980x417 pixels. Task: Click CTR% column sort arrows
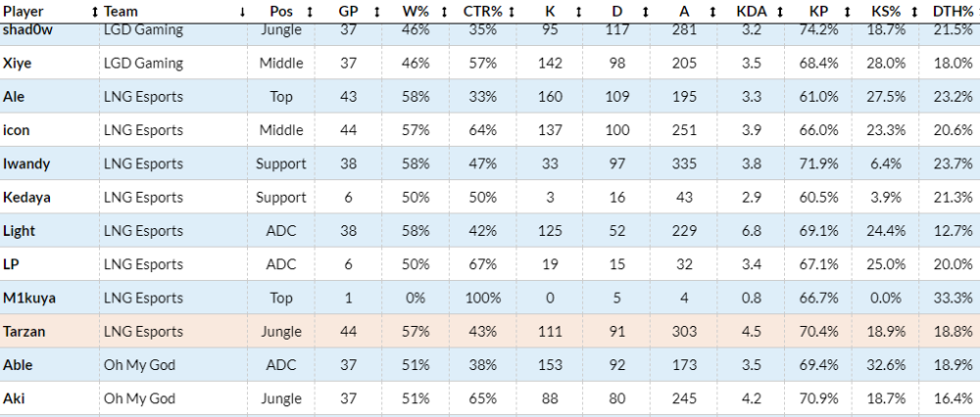pos(512,11)
